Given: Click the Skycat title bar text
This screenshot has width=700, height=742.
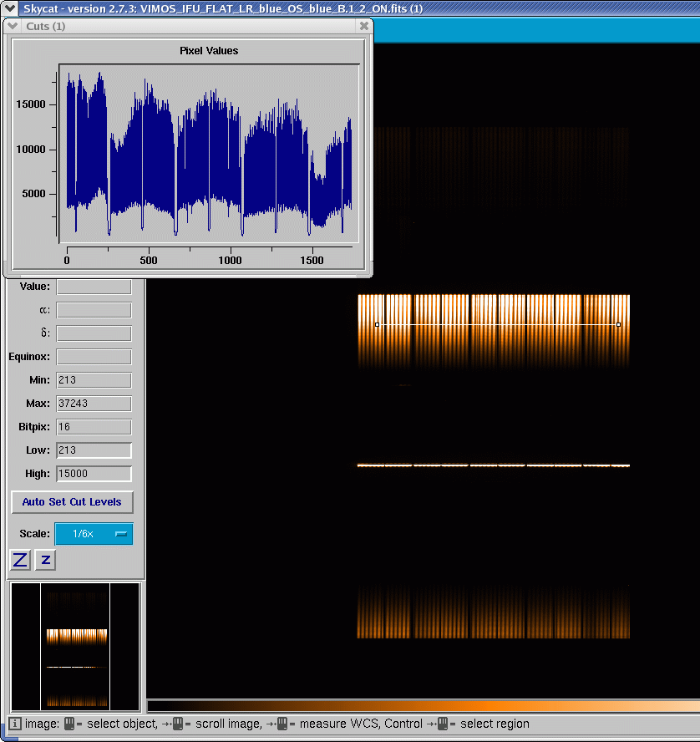Looking at the screenshot, I should [x=223, y=8].
